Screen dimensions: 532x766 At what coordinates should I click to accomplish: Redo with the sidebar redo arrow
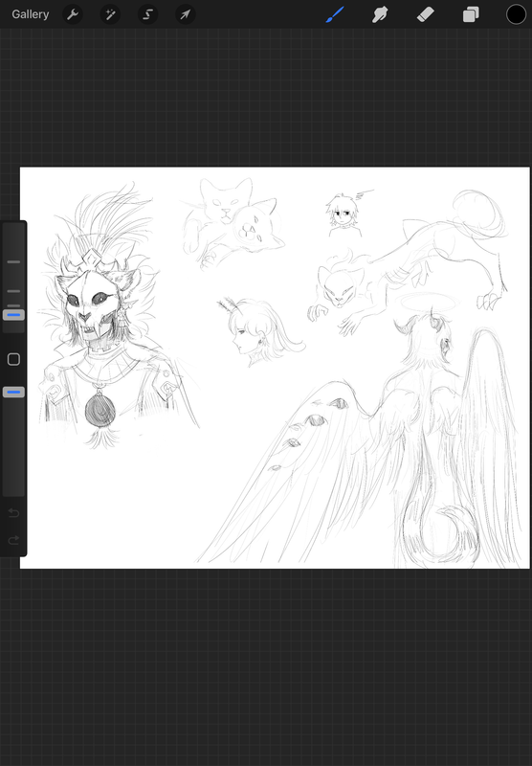pyautogui.click(x=13, y=540)
